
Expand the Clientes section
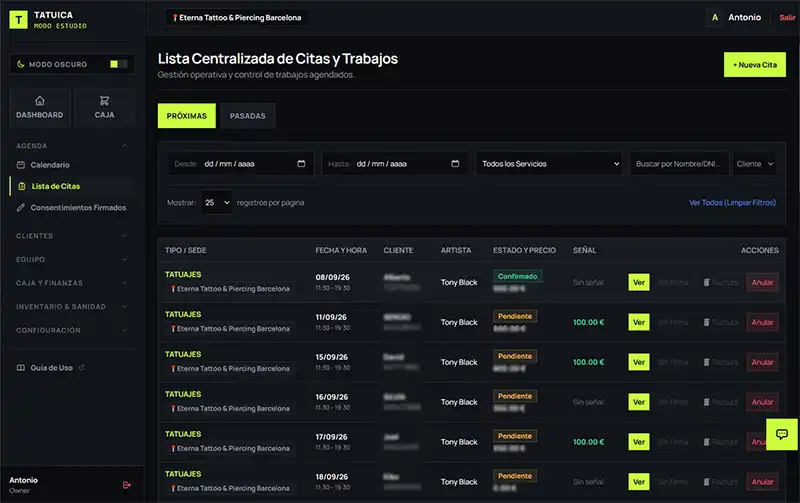(71, 236)
